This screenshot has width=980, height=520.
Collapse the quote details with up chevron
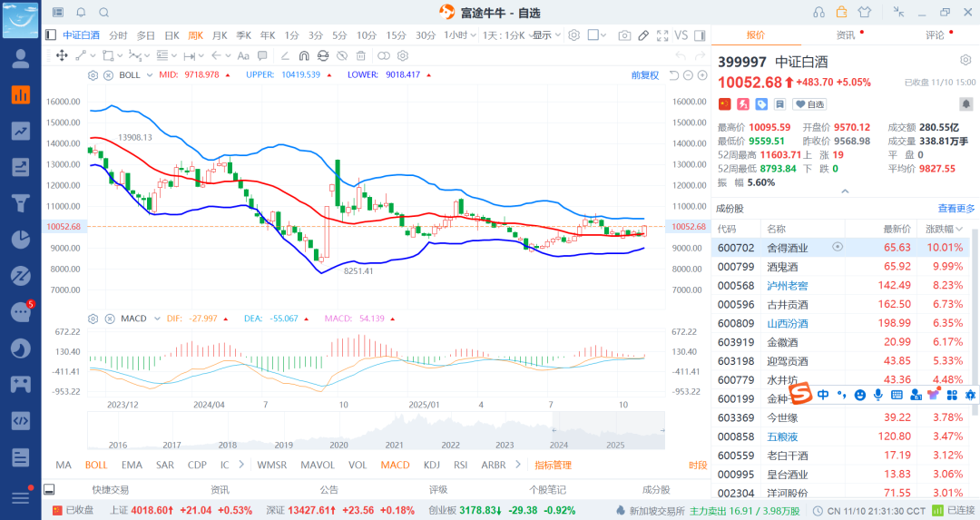click(845, 191)
